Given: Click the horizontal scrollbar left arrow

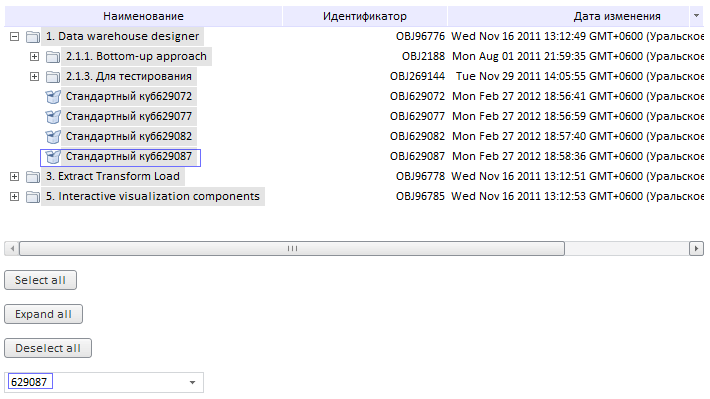Looking at the screenshot, I should (12, 248).
